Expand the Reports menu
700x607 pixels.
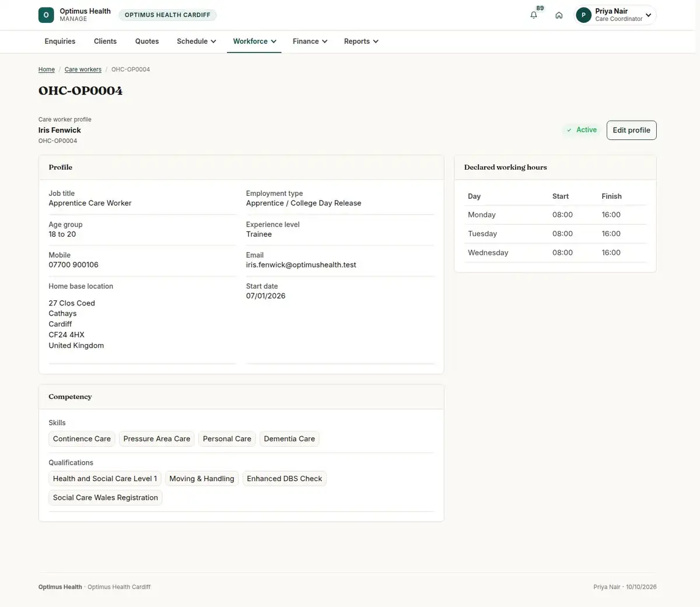(361, 41)
